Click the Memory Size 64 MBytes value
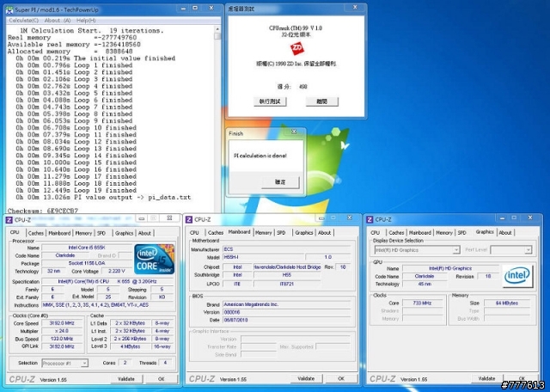550x392 pixels. pyautogui.click(x=506, y=303)
